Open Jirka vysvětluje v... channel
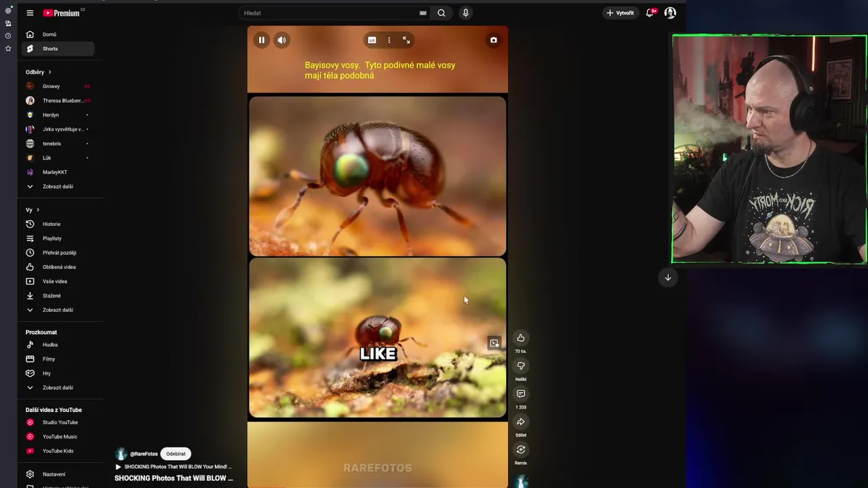 pyautogui.click(x=58, y=129)
